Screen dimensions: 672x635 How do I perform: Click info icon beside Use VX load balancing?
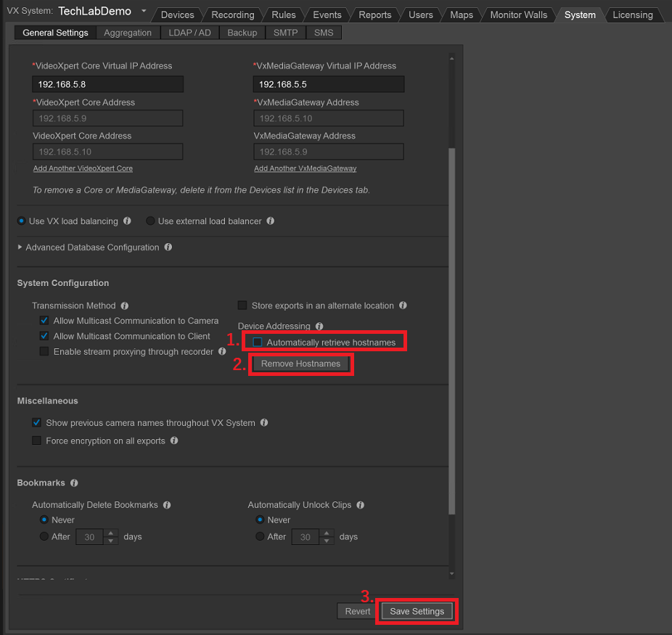click(x=127, y=221)
